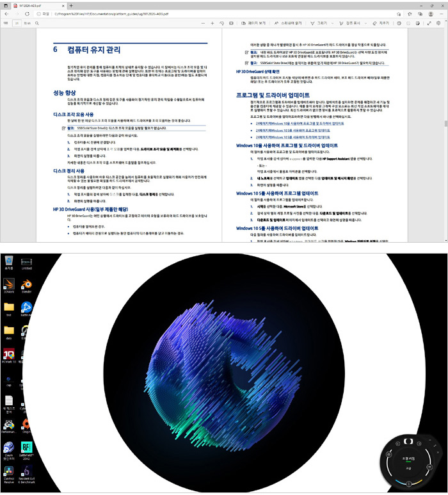Click the 컴퓨터 유지 관리 chapter heading
The width and height of the screenshot is (448, 495).
coord(93,50)
